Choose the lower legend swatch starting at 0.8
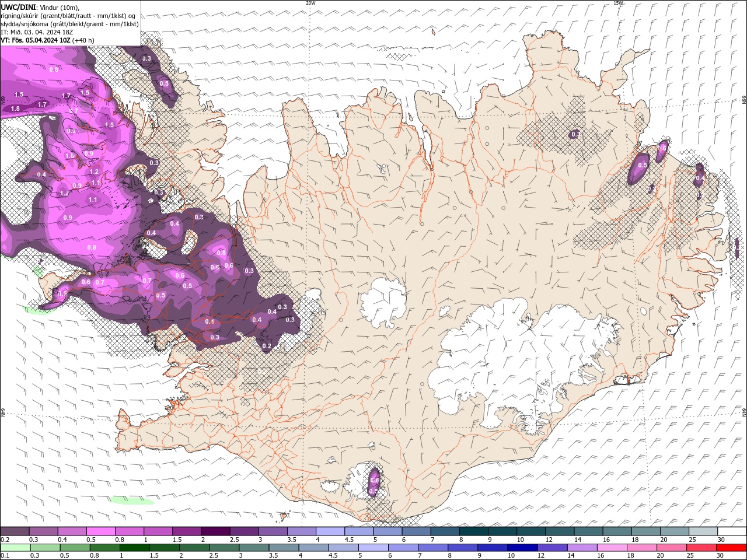The height and width of the screenshot is (560, 747). click(104, 547)
